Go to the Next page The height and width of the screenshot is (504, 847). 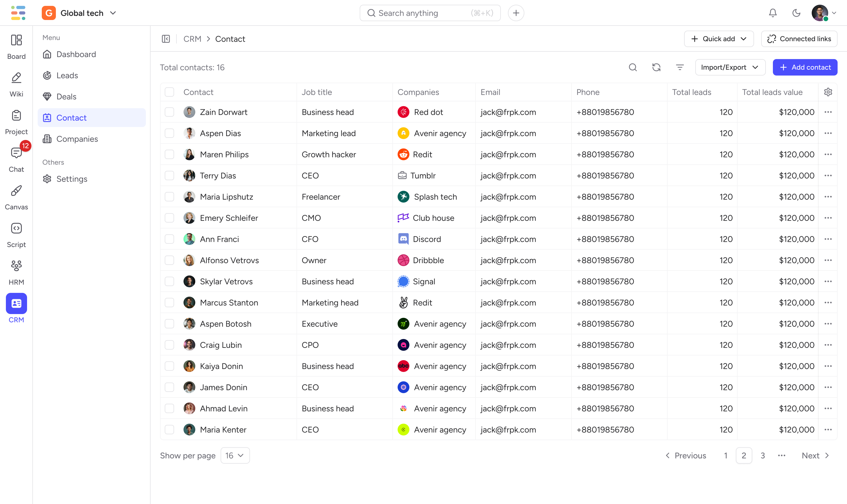pyautogui.click(x=815, y=455)
